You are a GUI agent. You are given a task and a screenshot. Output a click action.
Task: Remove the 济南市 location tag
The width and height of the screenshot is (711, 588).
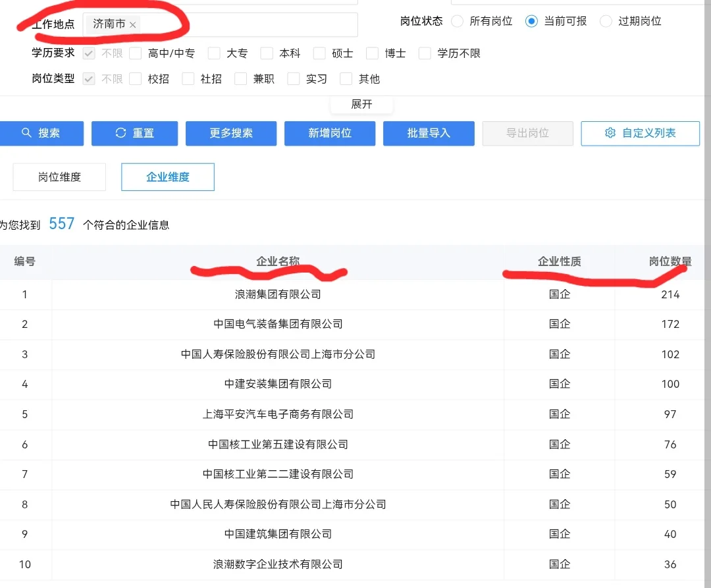[132, 25]
